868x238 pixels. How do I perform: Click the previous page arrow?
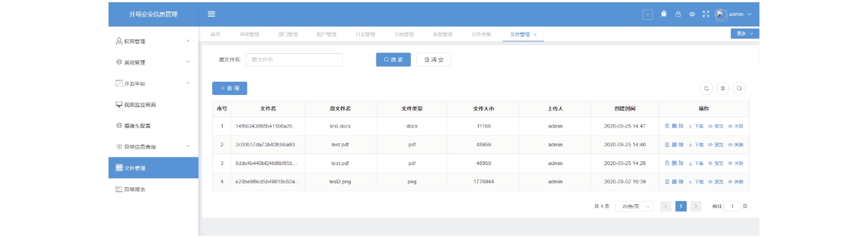click(666, 207)
